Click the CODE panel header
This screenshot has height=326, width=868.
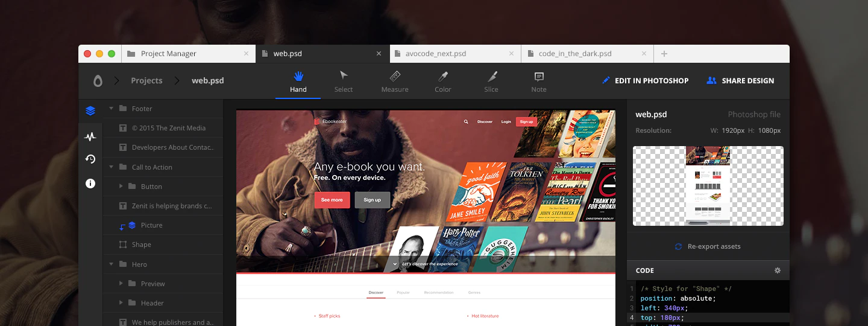708,270
